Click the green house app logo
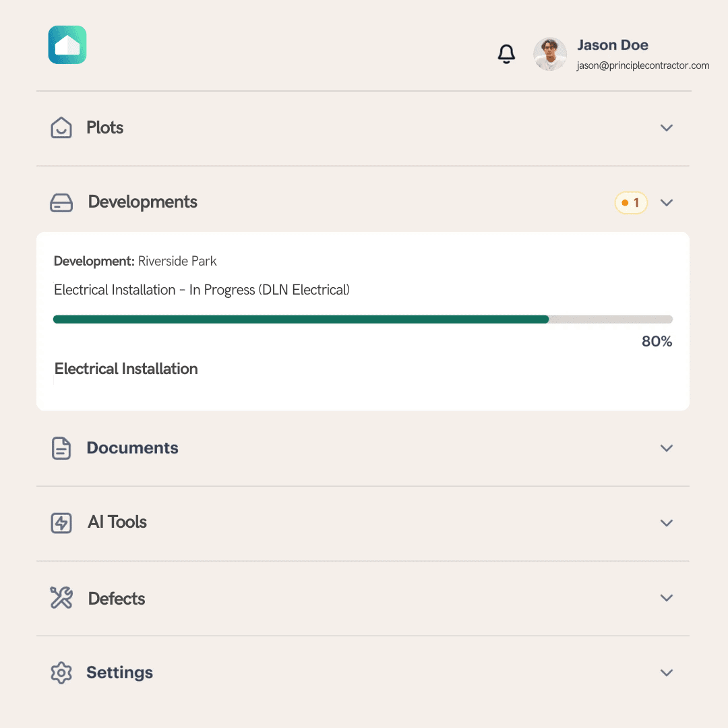The height and width of the screenshot is (728, 728). pyautogui.click(x=67, y=45)
